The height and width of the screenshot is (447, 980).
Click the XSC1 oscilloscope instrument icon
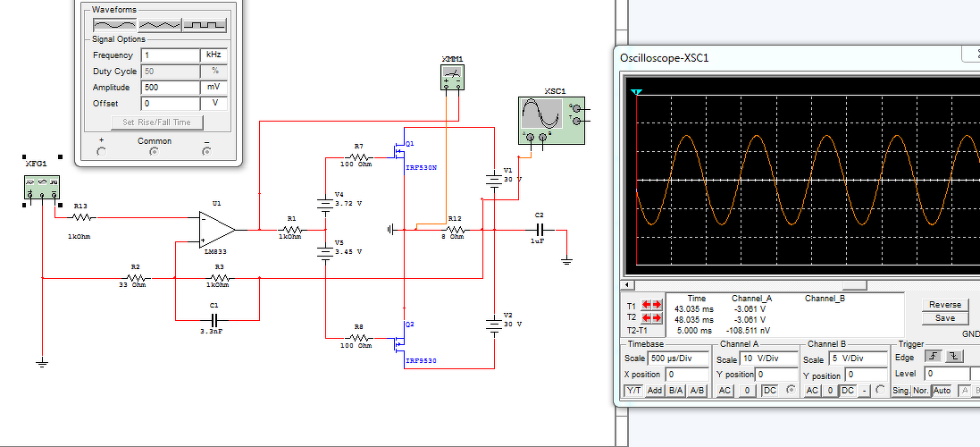pyautogui.click(x=551, y=121)
